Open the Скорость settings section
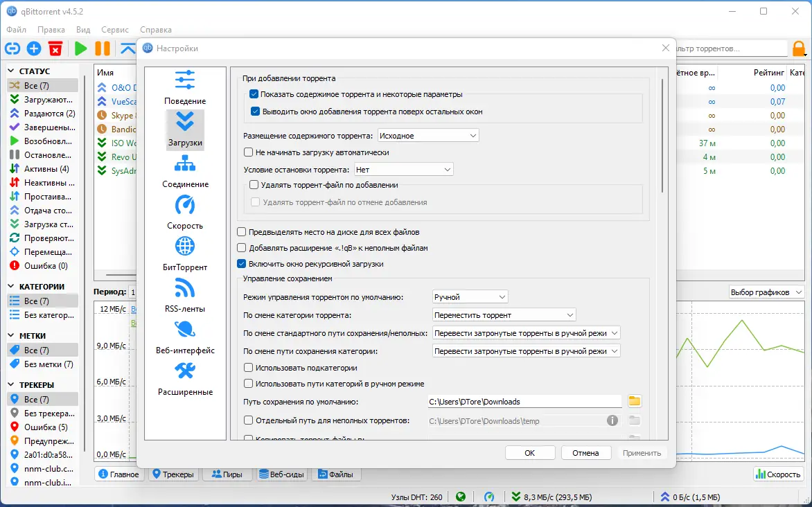Image resolution: width=812 pixels, height=507 pixels. pyautogui.click(x=185, y=213)
